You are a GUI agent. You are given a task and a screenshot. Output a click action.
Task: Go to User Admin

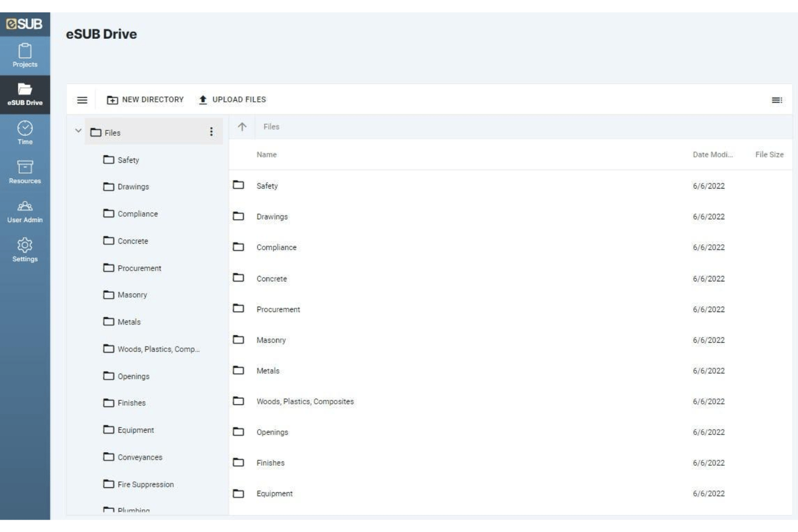pyautogui.click(x=25, y=211)
